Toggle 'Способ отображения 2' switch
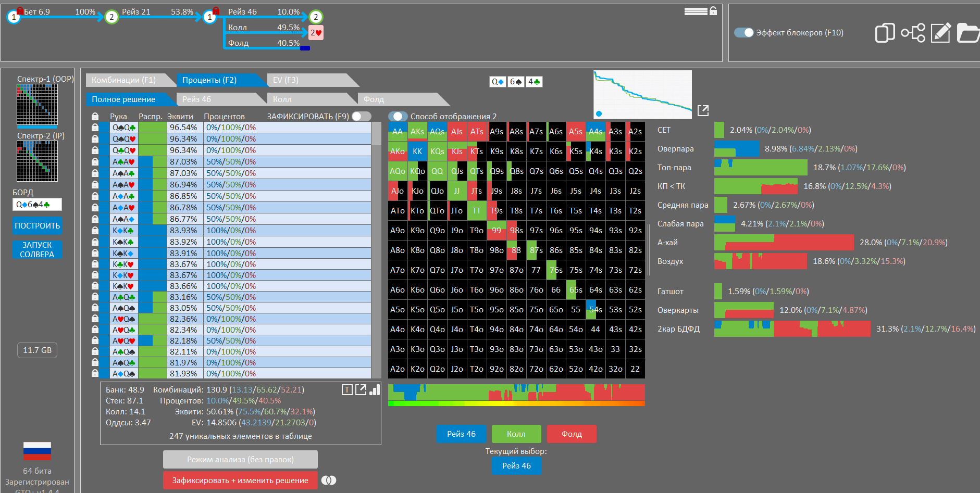The width and height of the screenshot is (980, 493). point(398,116)
